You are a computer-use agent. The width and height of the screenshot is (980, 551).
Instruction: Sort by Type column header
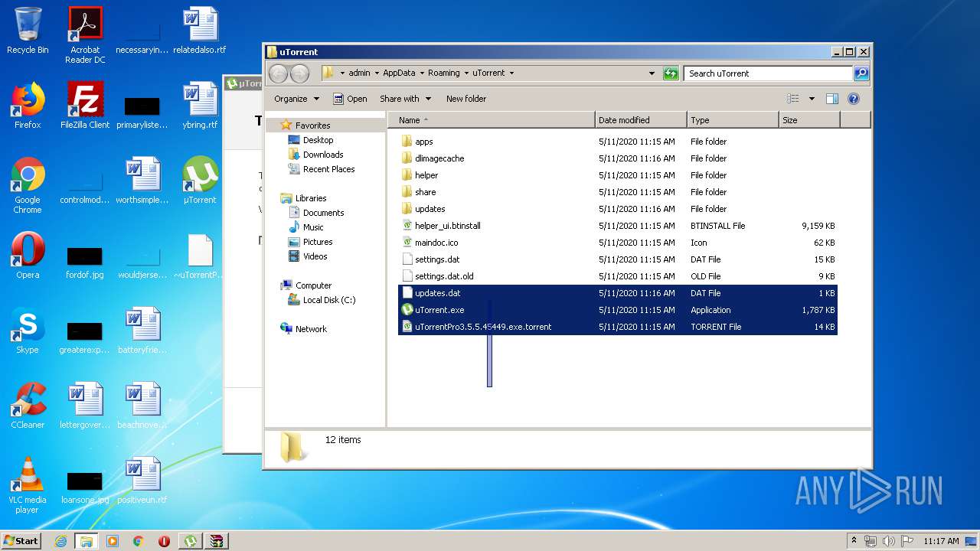(x=733, y=120)
